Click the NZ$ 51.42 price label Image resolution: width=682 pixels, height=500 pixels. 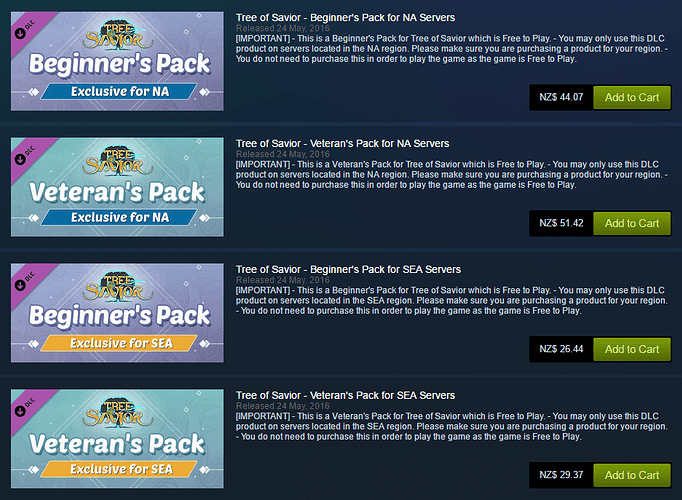[561, 223]
